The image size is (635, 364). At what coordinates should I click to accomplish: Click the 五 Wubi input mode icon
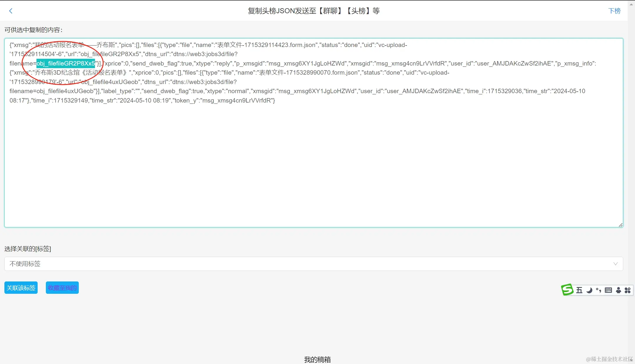tap(579, 290)
